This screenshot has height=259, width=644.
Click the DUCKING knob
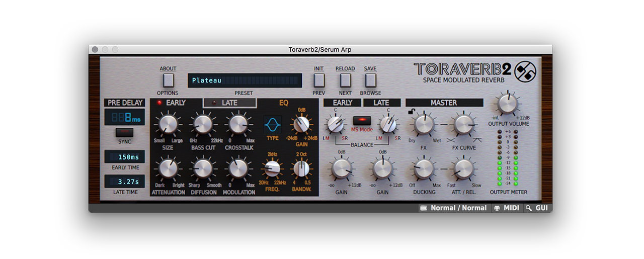click(x=424, y=168)
